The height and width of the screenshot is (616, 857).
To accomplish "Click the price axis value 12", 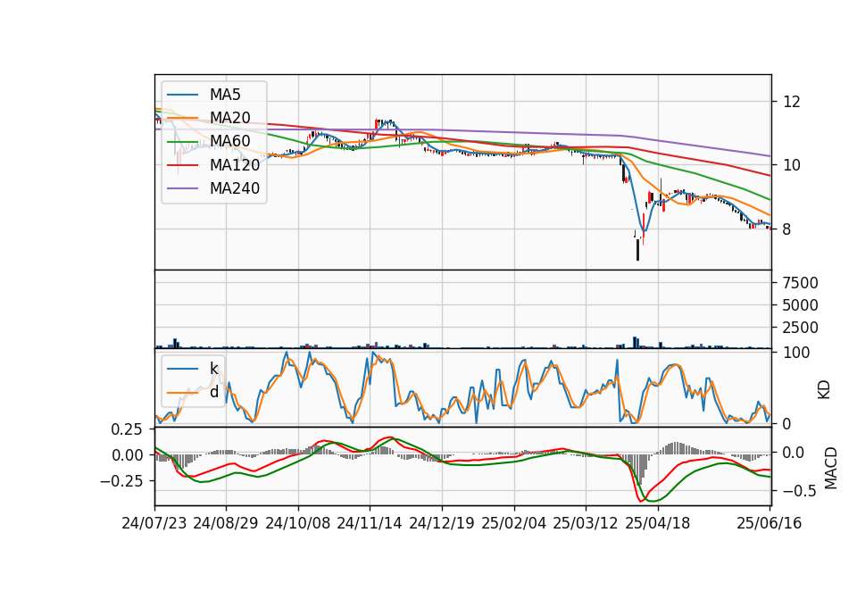I will [x=792, y=102].
